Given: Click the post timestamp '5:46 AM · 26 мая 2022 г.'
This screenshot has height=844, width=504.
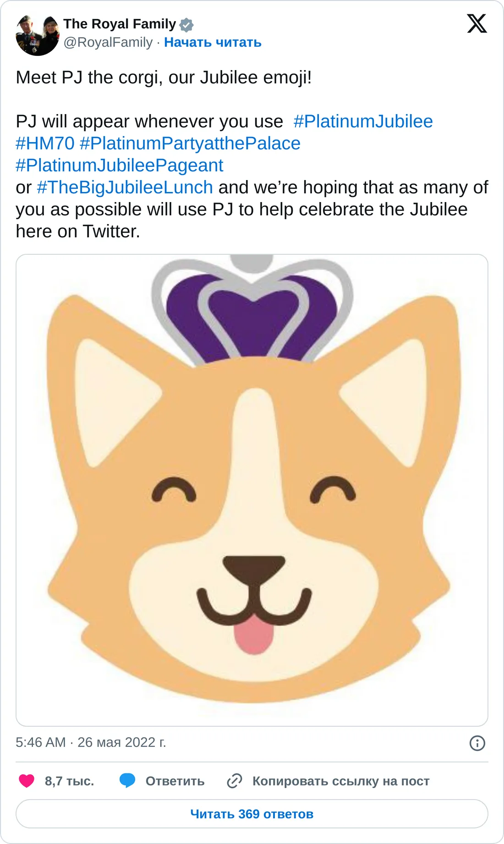Looking at the screenshot, I should tap(91, 742).
